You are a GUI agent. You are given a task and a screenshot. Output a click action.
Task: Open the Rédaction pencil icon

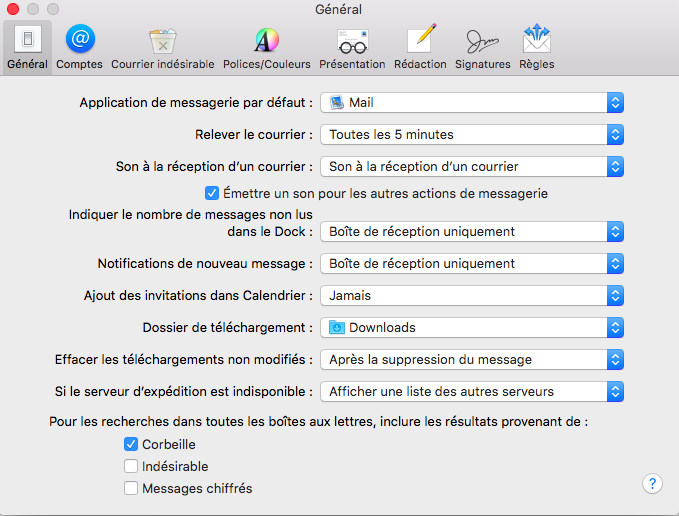click(420, 41)
